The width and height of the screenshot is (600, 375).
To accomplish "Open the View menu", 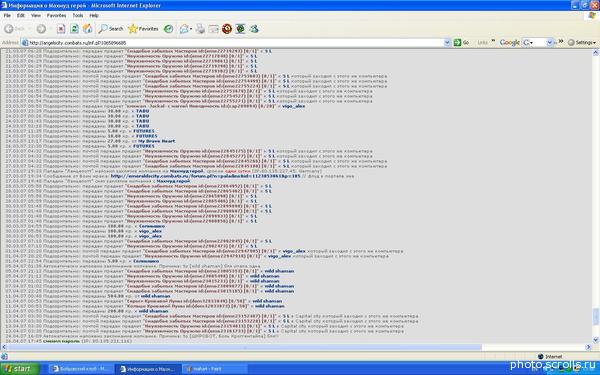I will [x=36, y=15].
